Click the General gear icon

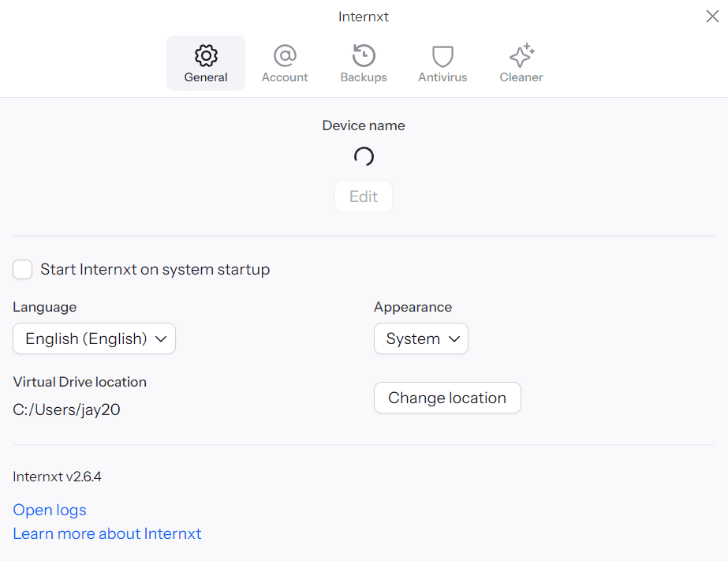coord(206,55)
